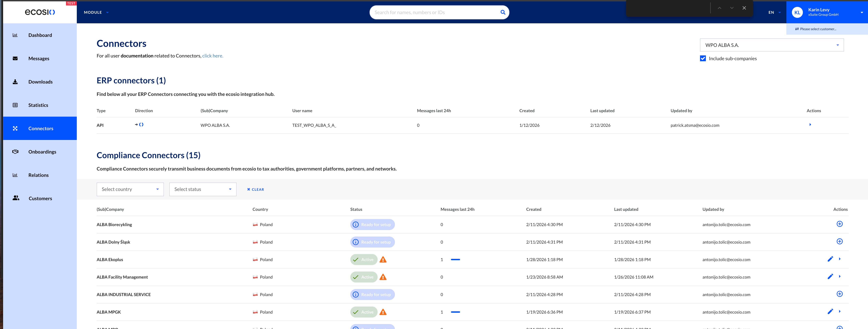Screen dimensions: 868x329
Task: Clear the connector filters
Action: (x=255, y=189)
